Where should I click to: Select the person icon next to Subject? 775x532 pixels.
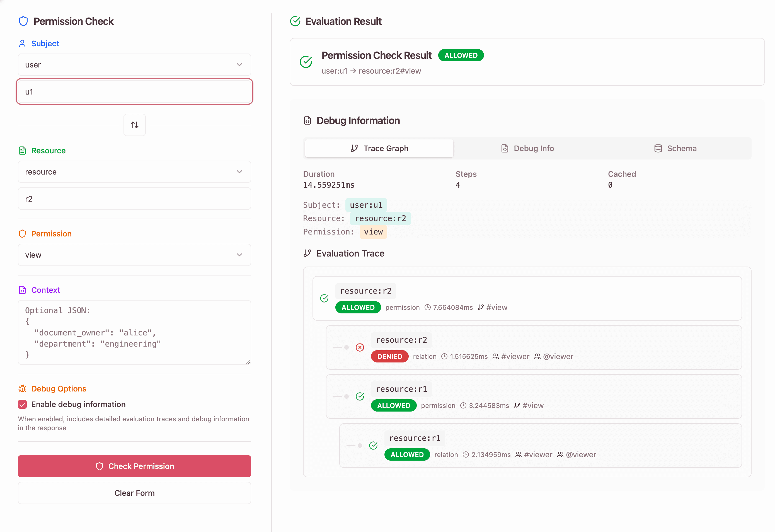pos(22,43)
